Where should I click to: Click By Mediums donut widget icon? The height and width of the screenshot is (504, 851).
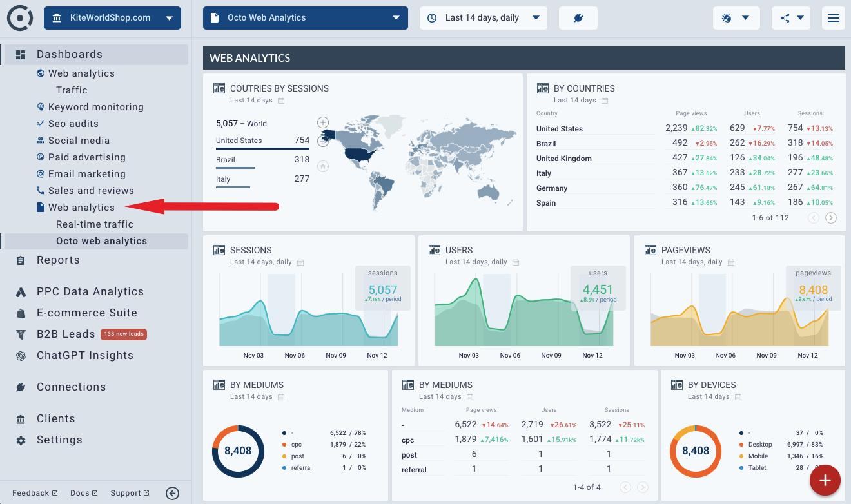coord(219,385)
